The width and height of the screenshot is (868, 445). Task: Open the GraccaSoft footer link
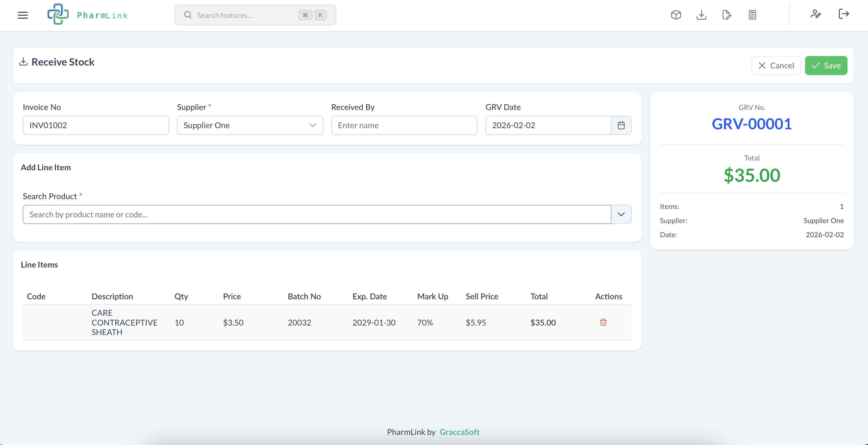pyautogui.click(x=459, y=432)
